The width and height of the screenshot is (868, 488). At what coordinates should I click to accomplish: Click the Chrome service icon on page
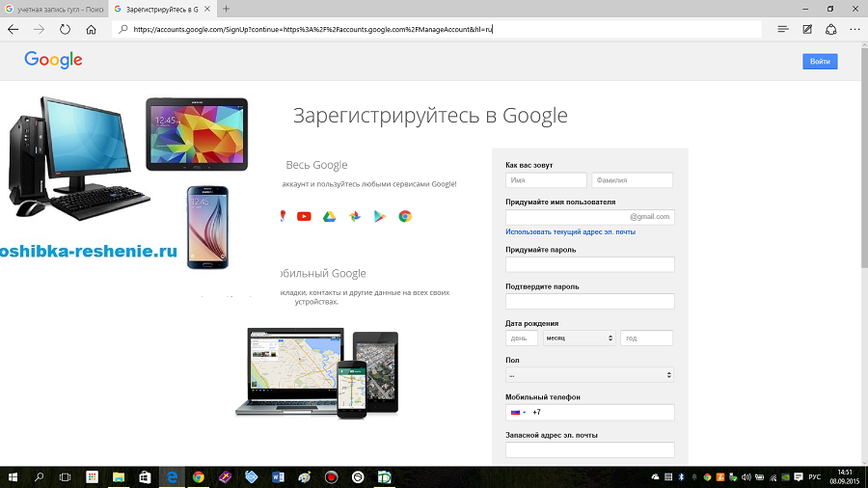coord(405,216)
